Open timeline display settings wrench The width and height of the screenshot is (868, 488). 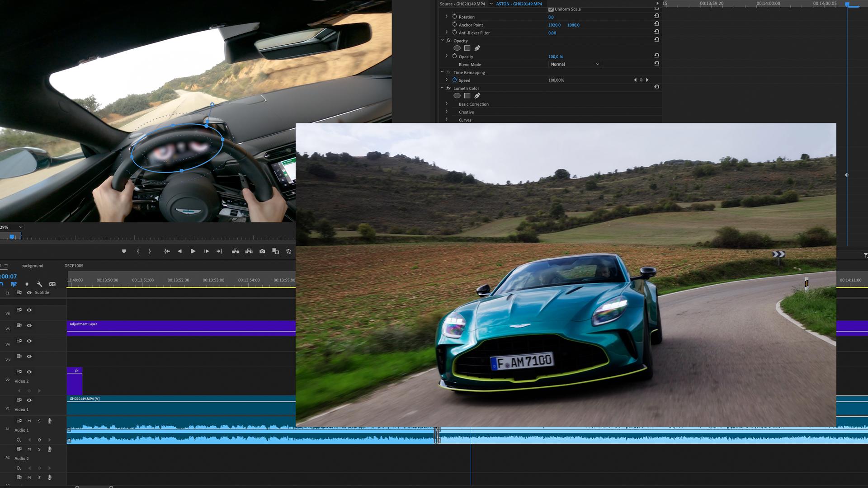[39, 284]
